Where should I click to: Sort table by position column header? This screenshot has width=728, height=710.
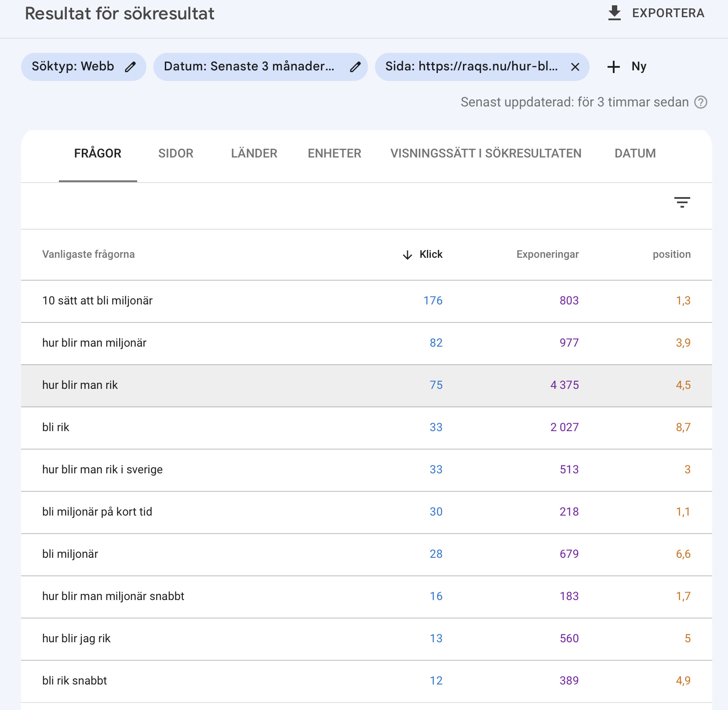point(671,254)
